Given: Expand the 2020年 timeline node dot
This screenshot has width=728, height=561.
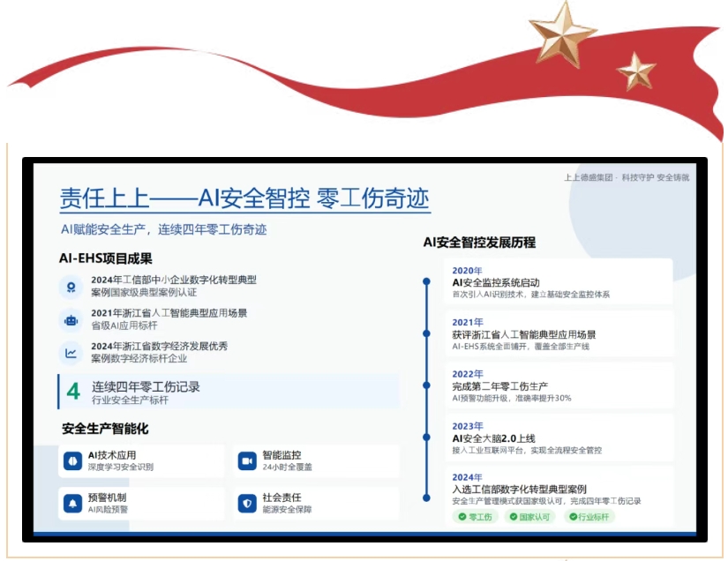Looking at the screenshot, I should 425,280.
